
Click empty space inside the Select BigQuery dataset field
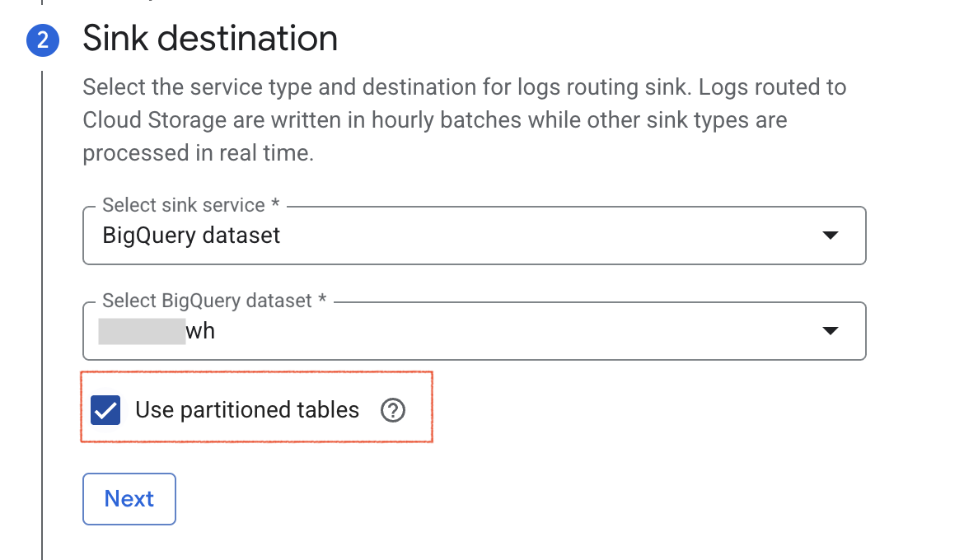pyautogui.click(x=517, y=331)
